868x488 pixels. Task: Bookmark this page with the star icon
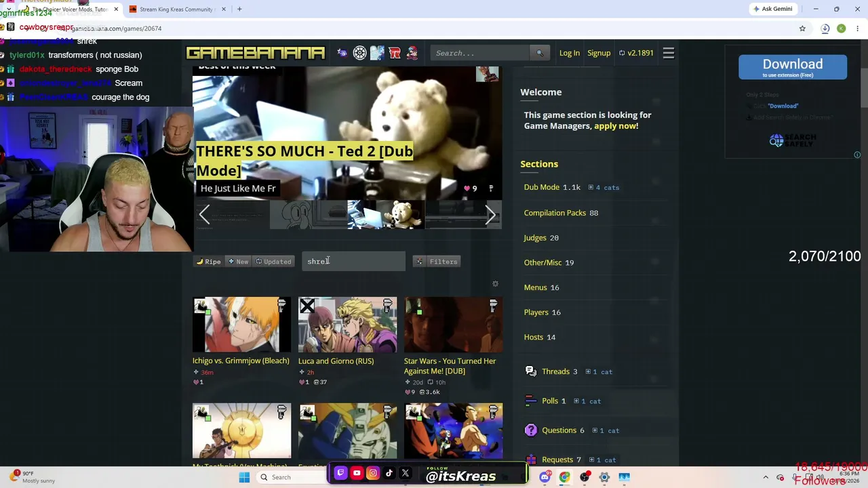pyautogui.click(x=802, y=28)
